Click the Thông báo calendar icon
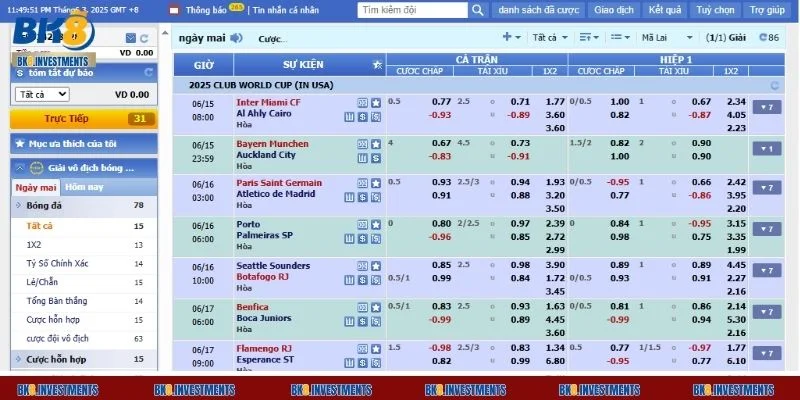 coord(174,10)
